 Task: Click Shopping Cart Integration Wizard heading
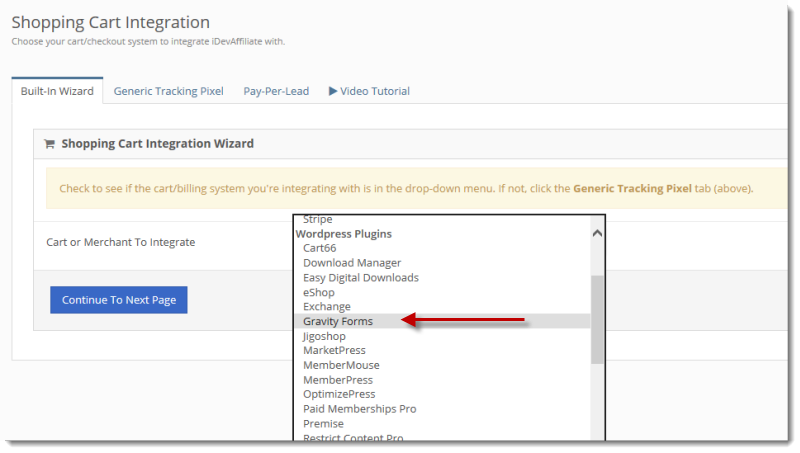157,144
